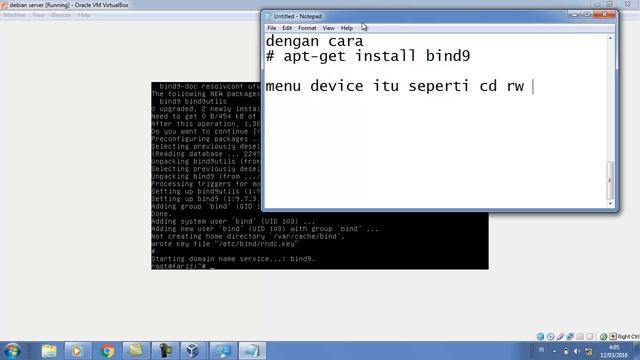Open the Format menu in Notepad
The height and width of the screenshot is (360, 640).
click(307, 28)
